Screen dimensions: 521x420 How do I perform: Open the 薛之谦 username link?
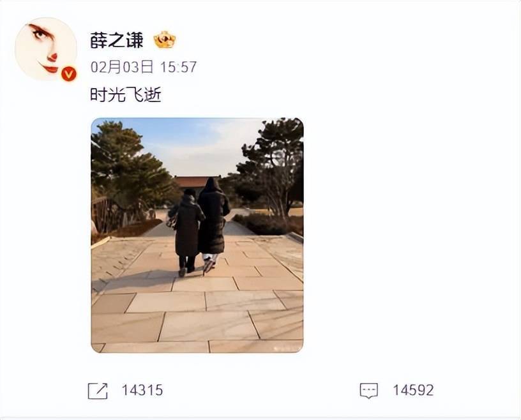pos(117,40)
